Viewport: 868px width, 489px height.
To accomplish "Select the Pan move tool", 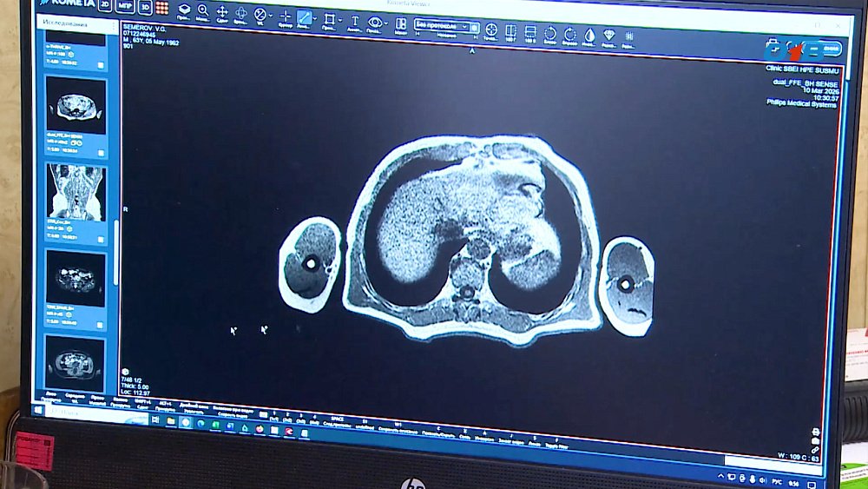I will tap(222, 12).
